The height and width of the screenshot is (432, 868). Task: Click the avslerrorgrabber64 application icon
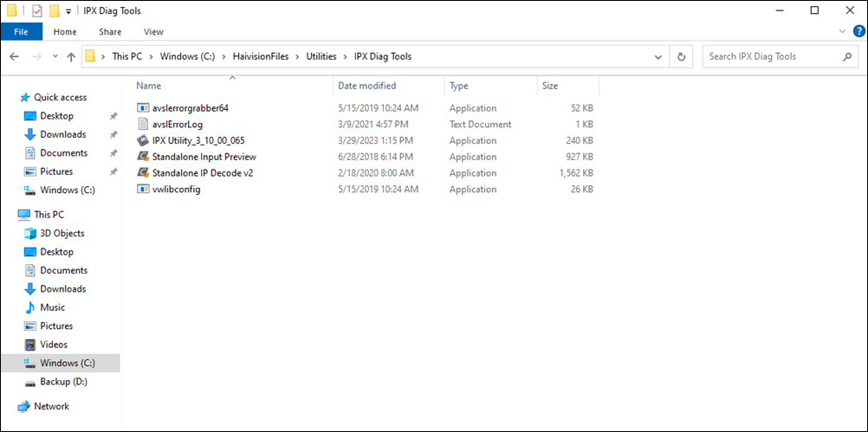144,108
